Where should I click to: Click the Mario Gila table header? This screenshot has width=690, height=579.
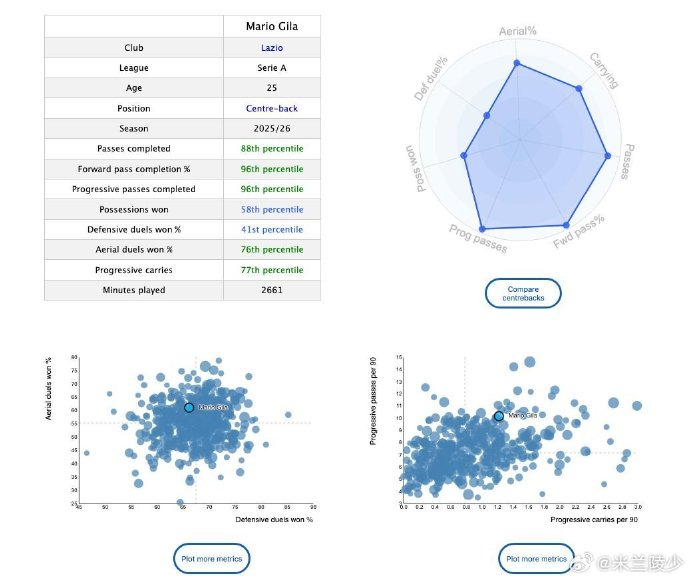(272, 26)
